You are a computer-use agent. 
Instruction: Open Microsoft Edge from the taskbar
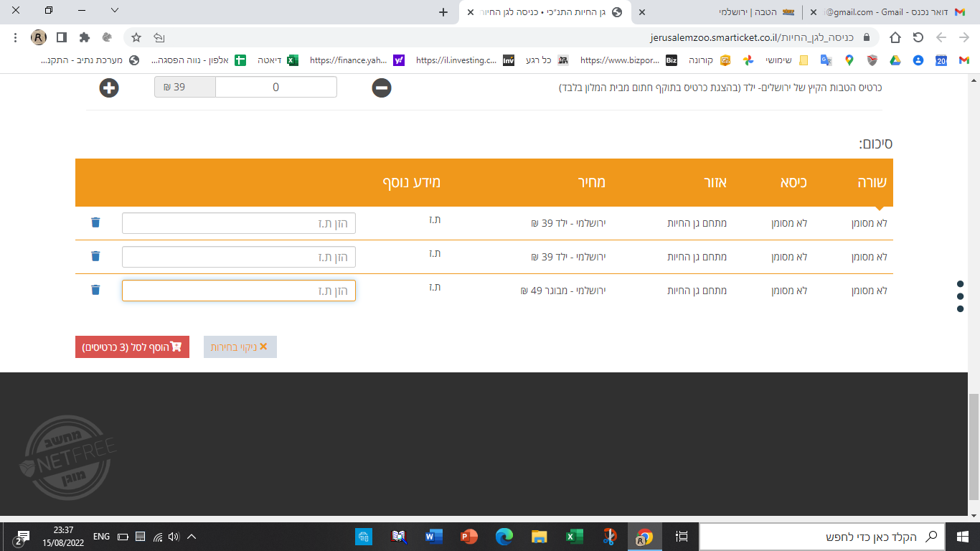(x=504, y=536)
